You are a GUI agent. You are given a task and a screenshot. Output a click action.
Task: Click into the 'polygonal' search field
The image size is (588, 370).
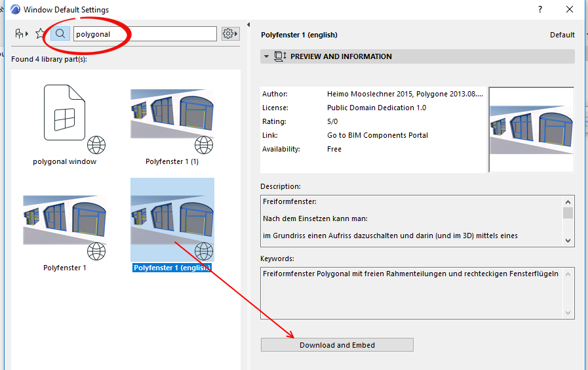pos(144,33)
